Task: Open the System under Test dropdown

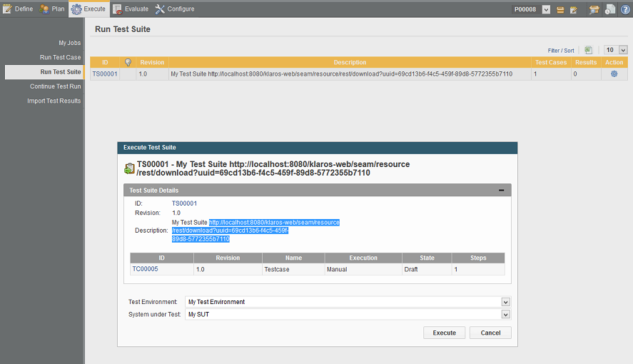Action: [x=505, y=314]
